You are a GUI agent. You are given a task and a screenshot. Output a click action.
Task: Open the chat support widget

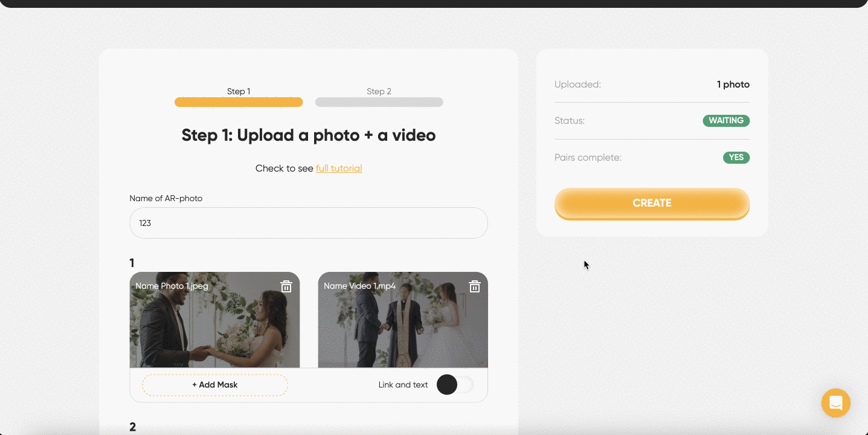tap(836, 402)
